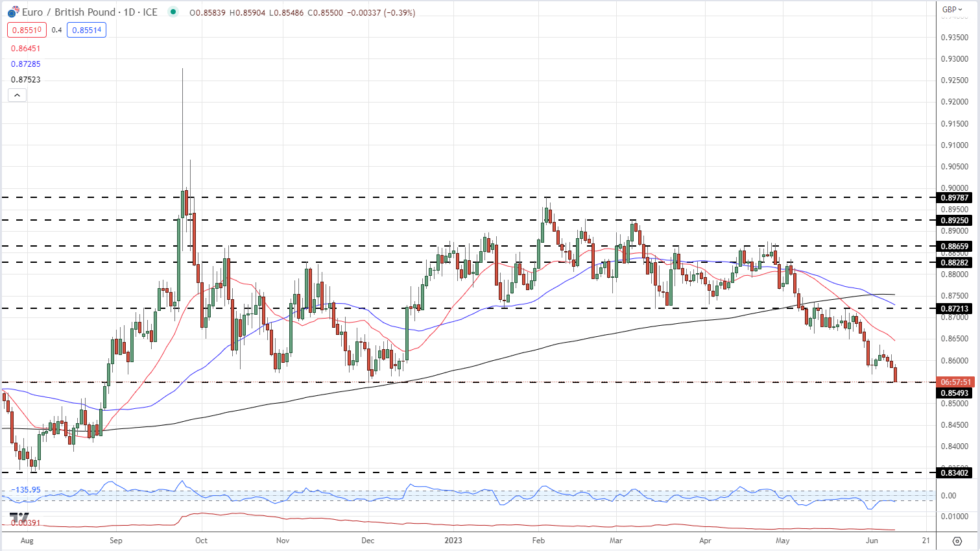
Task: Select the 0.87213 horizontal line price label
Action: pyautogui.click(x=955, y=309)
